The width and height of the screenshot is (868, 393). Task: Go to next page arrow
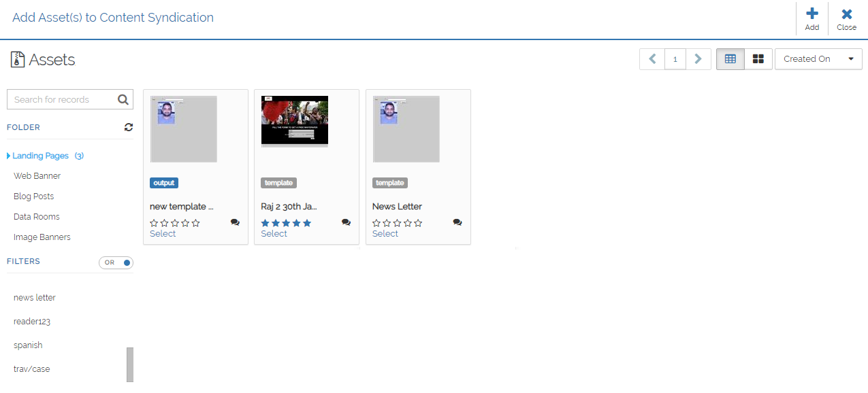coord(698,59)
